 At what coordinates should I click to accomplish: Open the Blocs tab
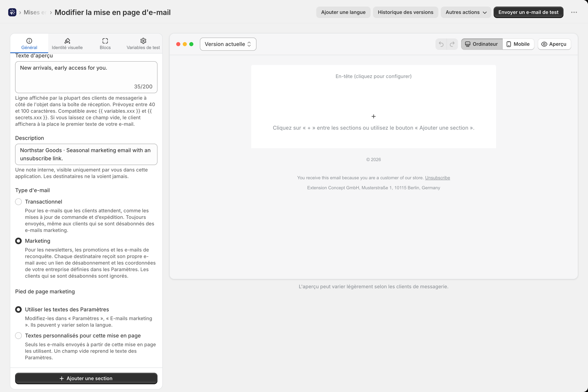(105, 44)
